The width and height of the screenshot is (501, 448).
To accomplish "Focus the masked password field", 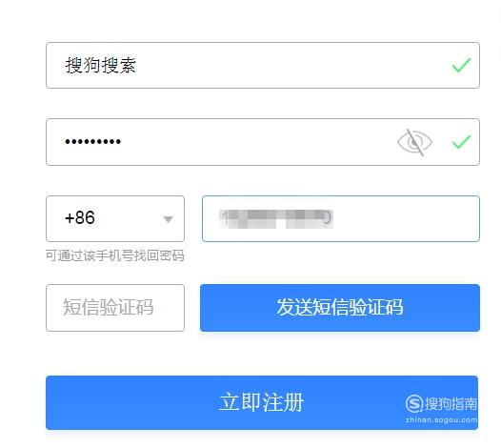I will [x=263, y=142].
